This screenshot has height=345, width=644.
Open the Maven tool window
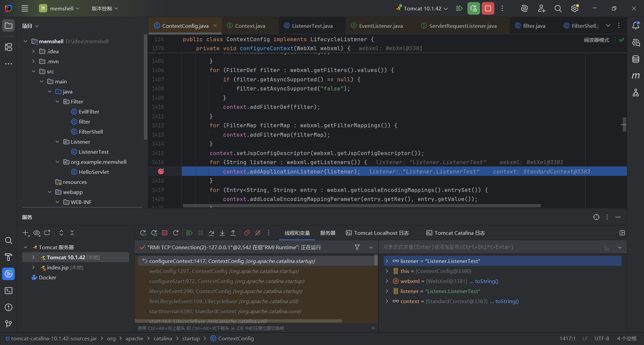pyautogui.click(x=636, y=76)
